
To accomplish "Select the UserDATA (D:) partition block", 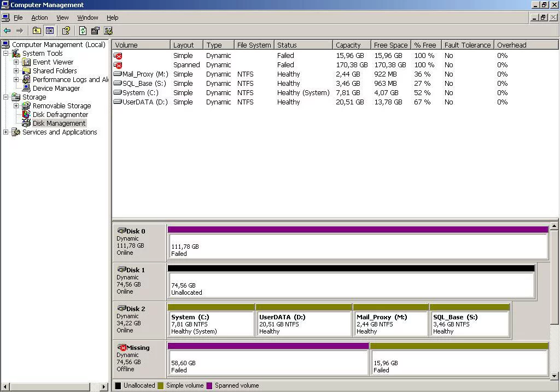I will click(303, 324).
